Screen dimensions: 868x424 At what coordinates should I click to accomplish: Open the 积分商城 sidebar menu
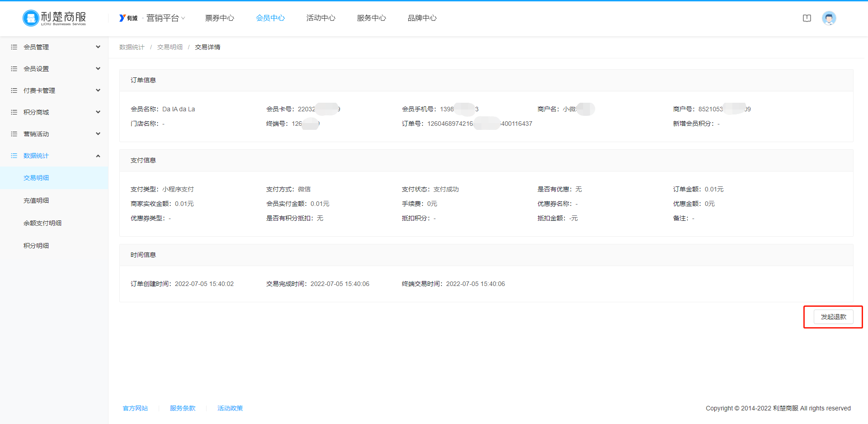pos(54,112)
